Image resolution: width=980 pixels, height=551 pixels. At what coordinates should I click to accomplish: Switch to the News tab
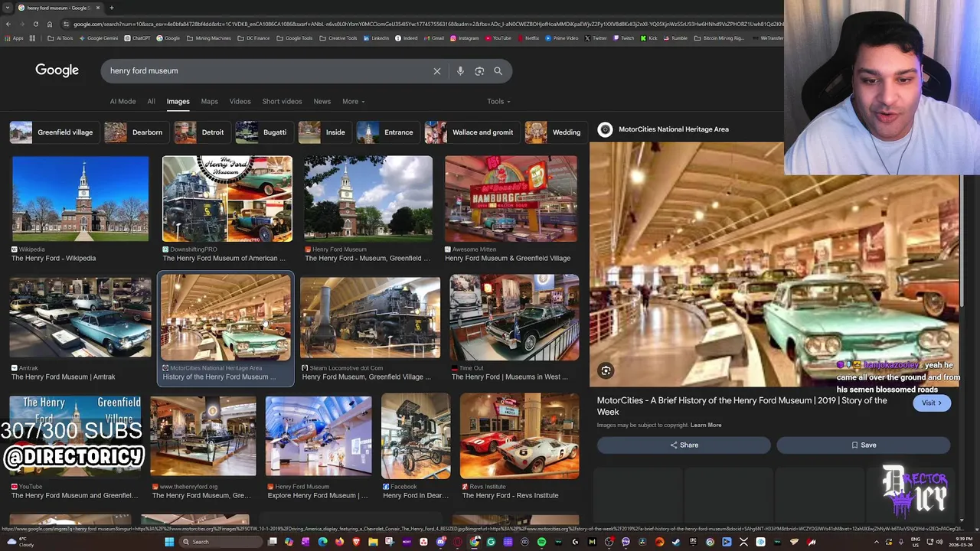point(322,101)
